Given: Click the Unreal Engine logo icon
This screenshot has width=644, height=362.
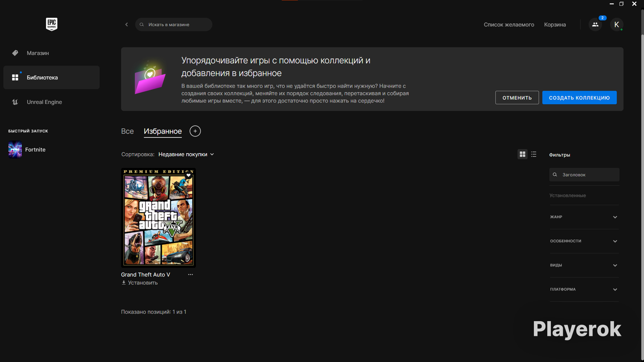Looking at the screenshot, I should pyautogui.click(x=15, y=102).
